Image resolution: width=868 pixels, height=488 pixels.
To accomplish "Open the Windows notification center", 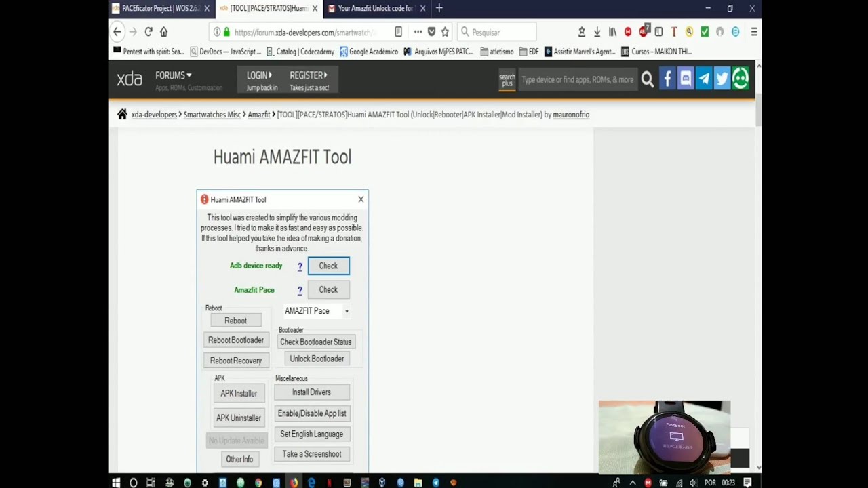I will click(747, 483).
